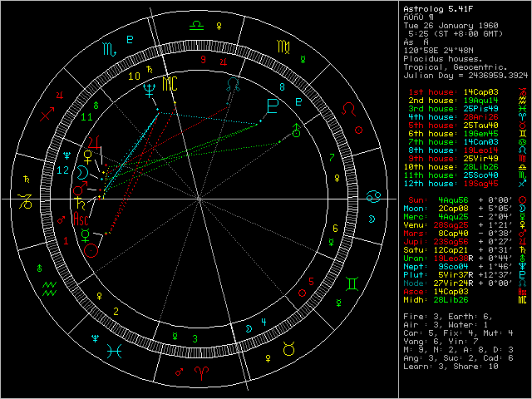Screen dimensions: 532x399
Task: Click house number 2 in the chart
Action: point(116,312)
